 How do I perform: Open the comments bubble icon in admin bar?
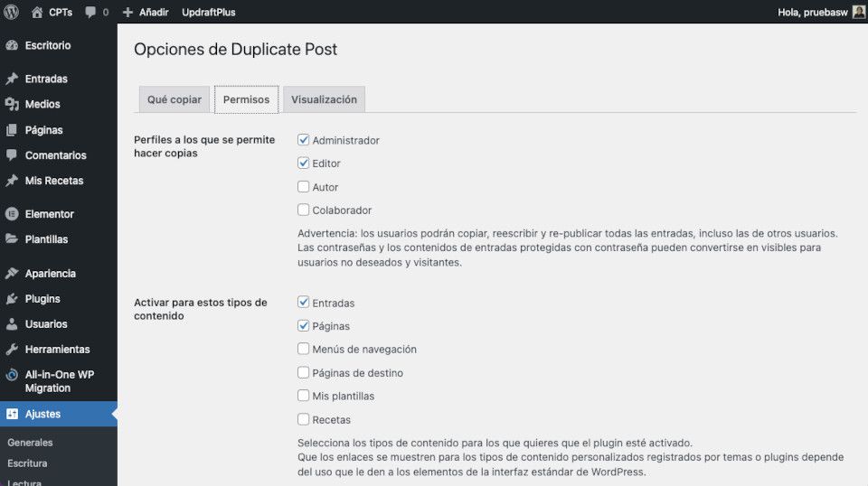[90, 12]
